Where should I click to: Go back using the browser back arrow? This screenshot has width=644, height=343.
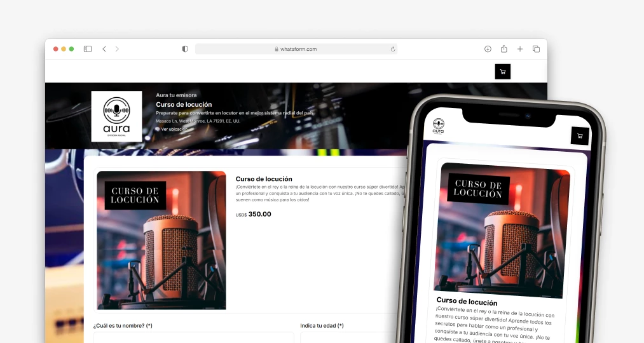(x=104, y=49)
